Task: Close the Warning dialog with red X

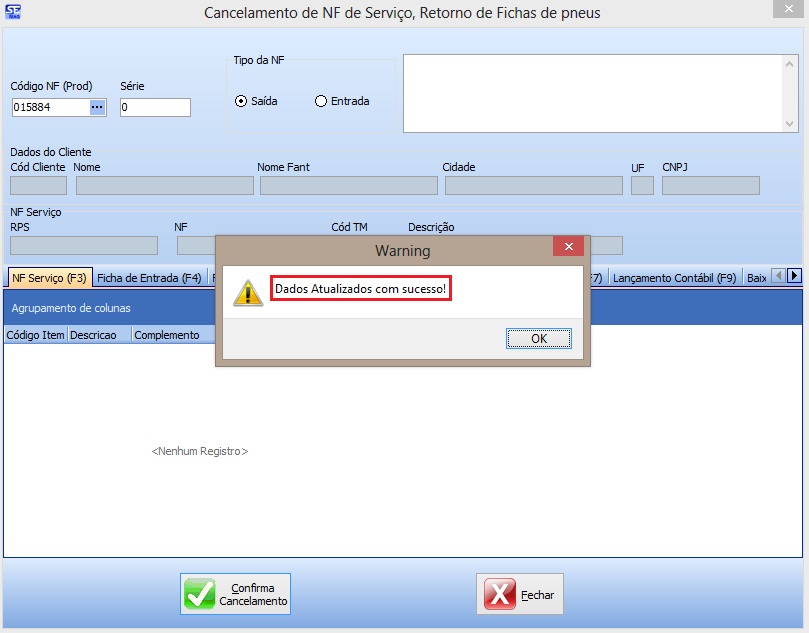Action: coord(568,249)
